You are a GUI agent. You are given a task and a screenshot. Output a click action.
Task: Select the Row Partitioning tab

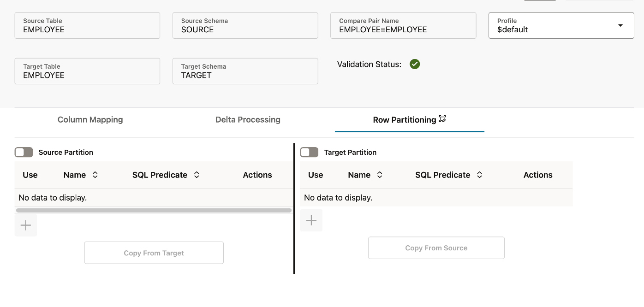click(404, 120)
